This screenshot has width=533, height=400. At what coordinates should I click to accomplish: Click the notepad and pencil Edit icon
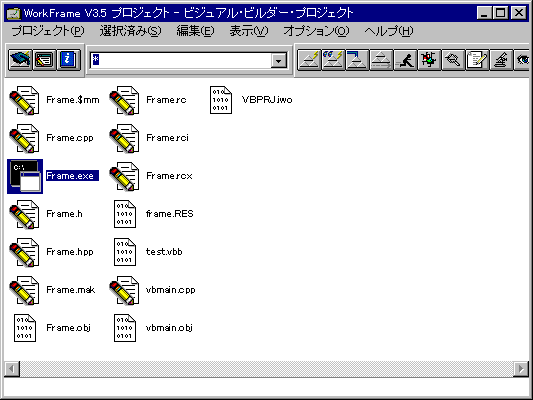tap(478, 60)
